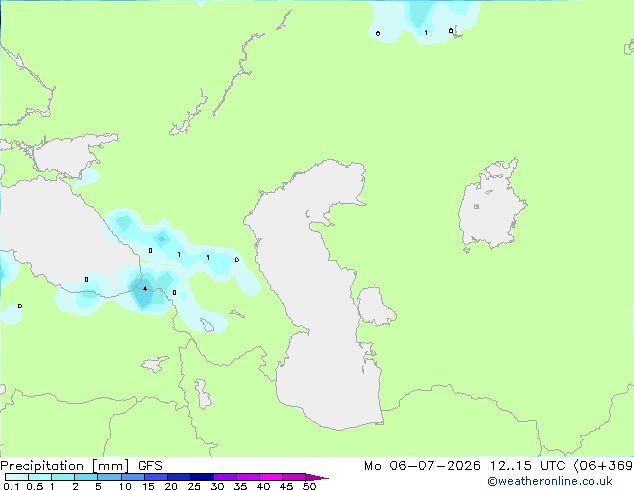Pick the 5 to 10 mm legend swatch

tap(109, 477)
